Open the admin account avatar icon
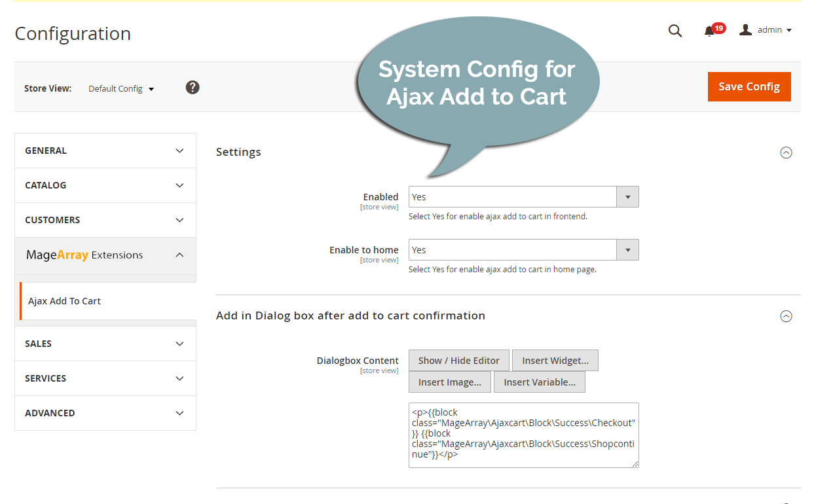814x504 pixels. pyautogui.click(x=745, y=29)
